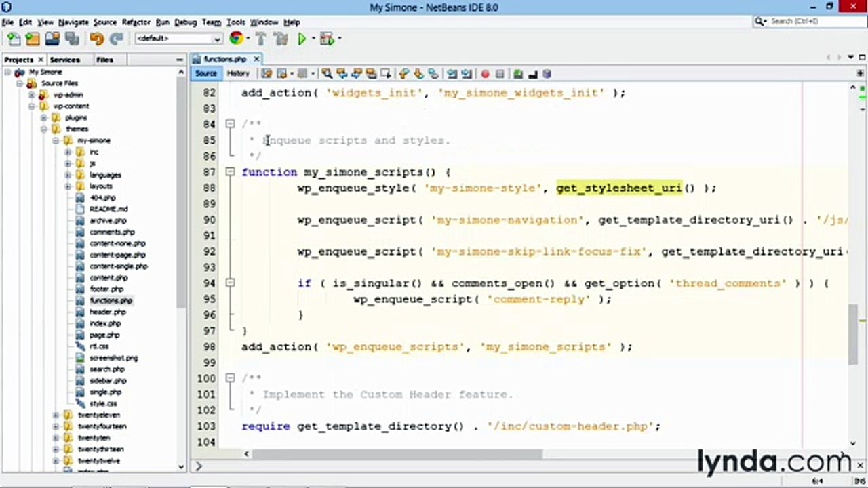This screenshot has height=488, width=868.
Task: Switch to the Services tab
Action: tap(65, 60)
